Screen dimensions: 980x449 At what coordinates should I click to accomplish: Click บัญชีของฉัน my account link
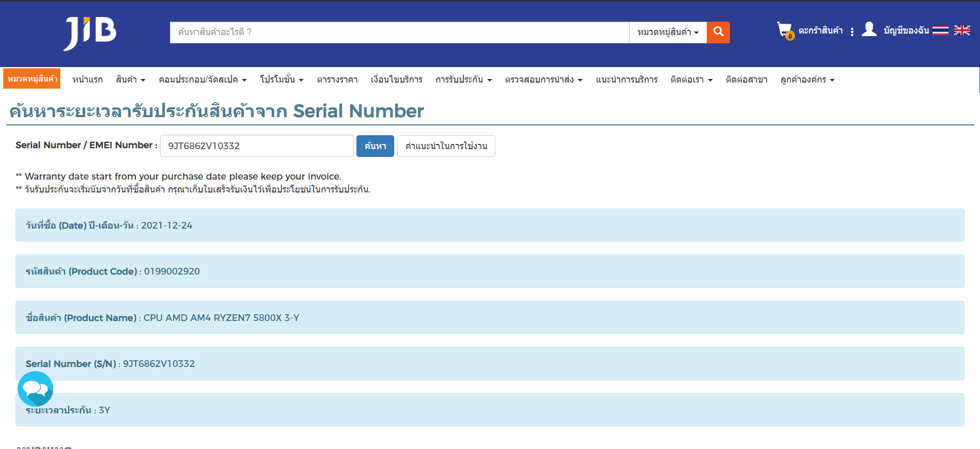906,30
